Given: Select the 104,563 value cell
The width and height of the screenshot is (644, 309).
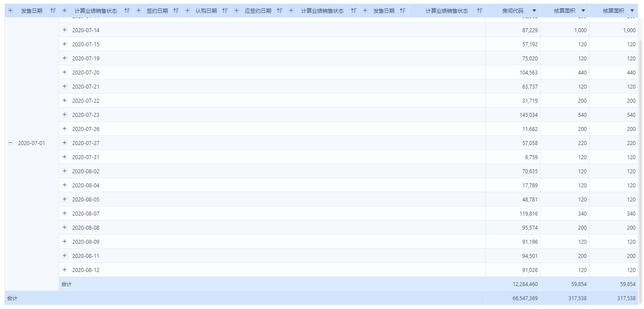Looking at the screenshot, I should (513, 72).
